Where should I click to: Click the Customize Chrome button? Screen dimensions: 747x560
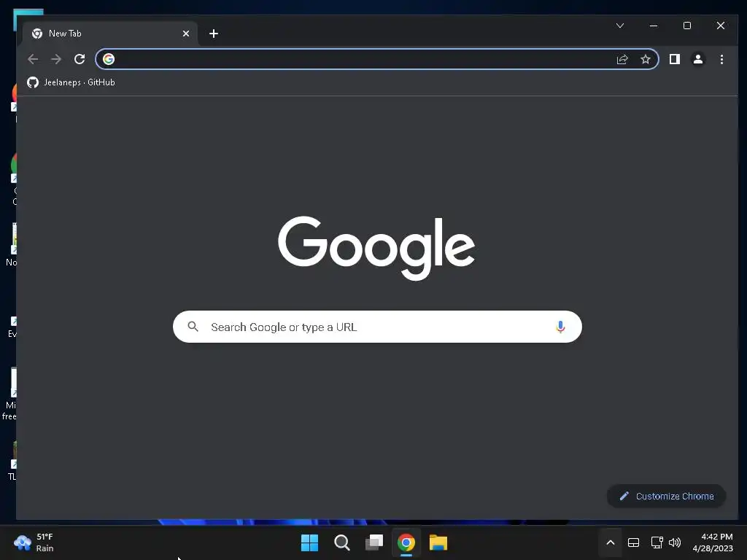pos(666,496)
